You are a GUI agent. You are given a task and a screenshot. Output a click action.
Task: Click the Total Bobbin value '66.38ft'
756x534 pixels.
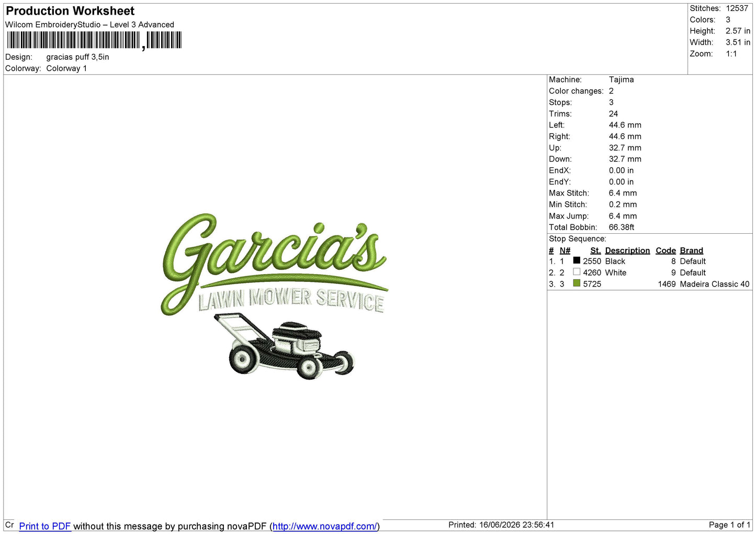622,227
